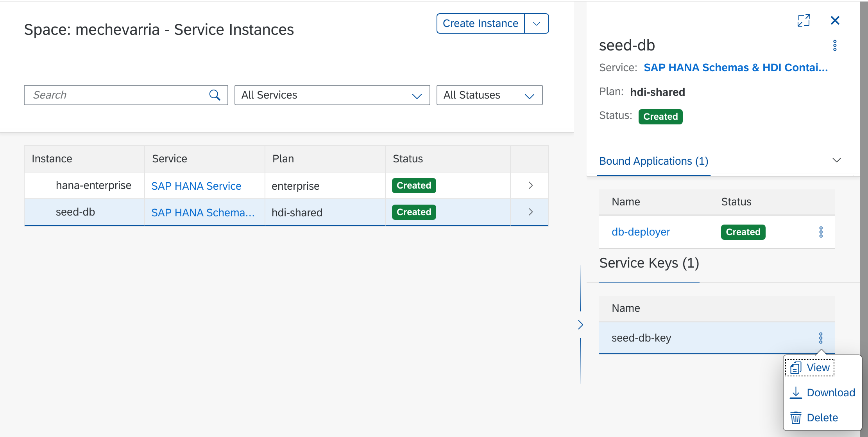The height and width of the screenshot is (437, 868).
Task: Open the db-deployer application link
Action: (x=641, y=232)
